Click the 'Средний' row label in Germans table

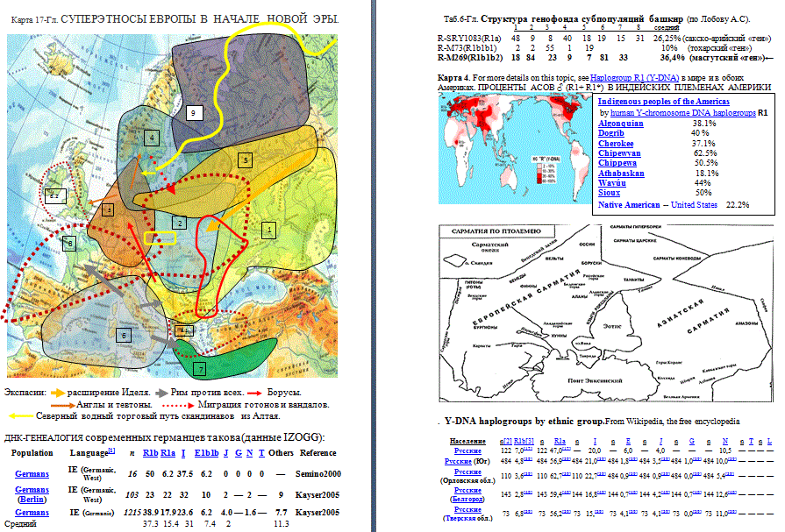20,524
